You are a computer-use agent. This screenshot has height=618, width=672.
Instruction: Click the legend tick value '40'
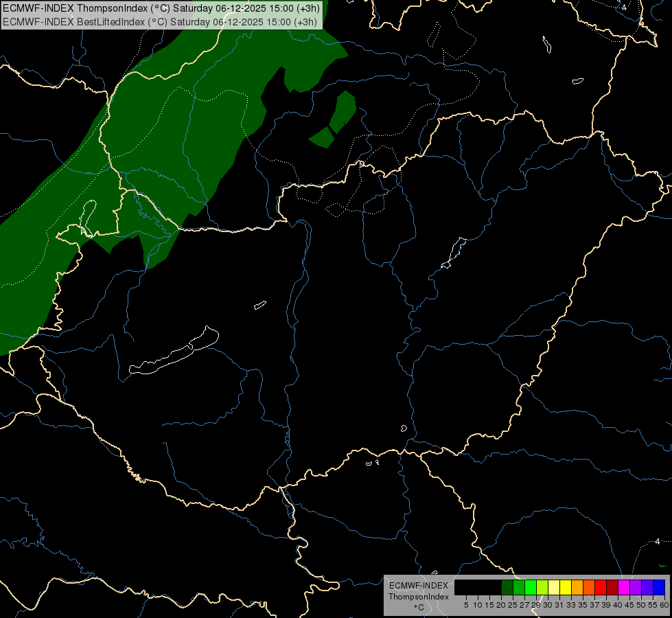click(618, 605)
